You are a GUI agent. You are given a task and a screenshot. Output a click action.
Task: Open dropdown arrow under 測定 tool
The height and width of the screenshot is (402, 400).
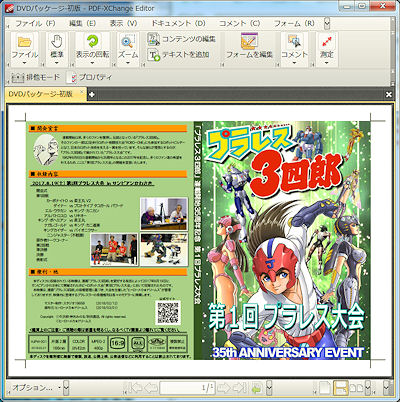(326, 63)
